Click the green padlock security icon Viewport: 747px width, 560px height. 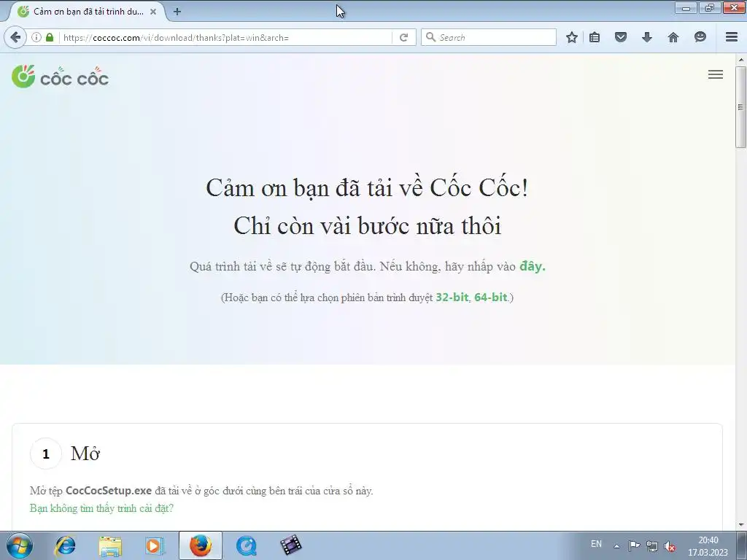(50, 37)
